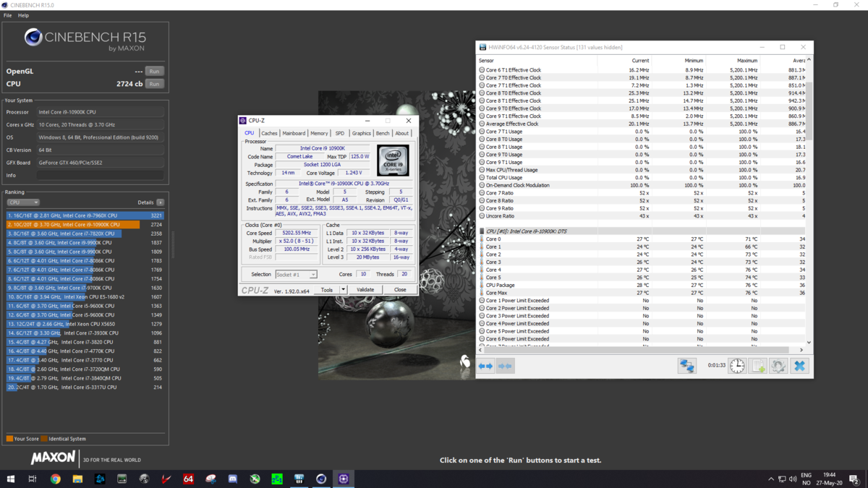The width and height of the screenshot is (868, 488).
Task: Switch to the Memory tab in CPU-Z
Action: (x=319, y=133)
